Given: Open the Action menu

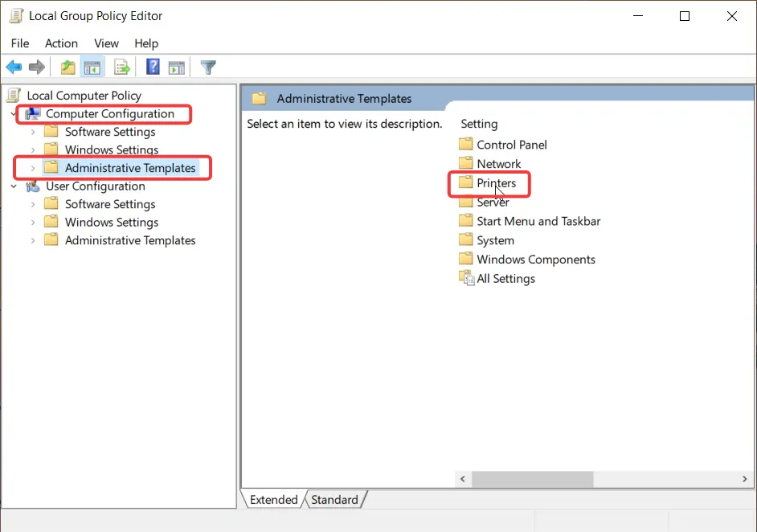Looking at the screenshot, I should pyautogui.click(x=61, y=43).
